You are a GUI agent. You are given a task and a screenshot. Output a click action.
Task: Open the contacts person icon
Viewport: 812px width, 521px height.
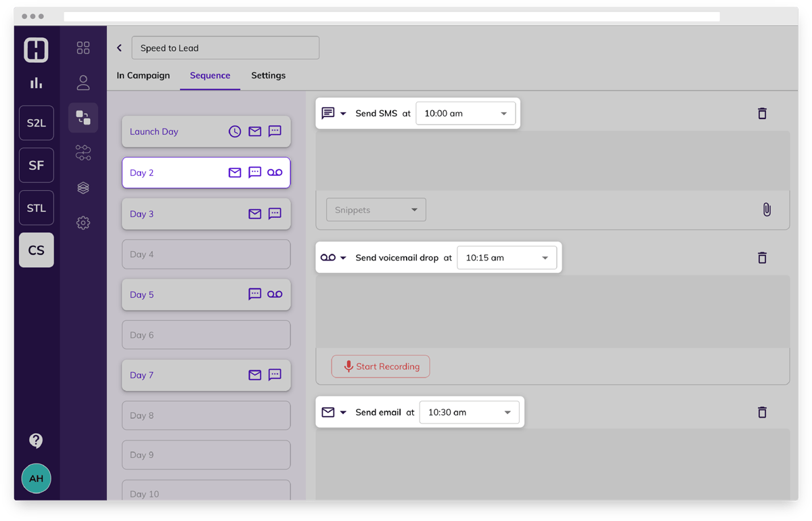(x=83, y=83)
